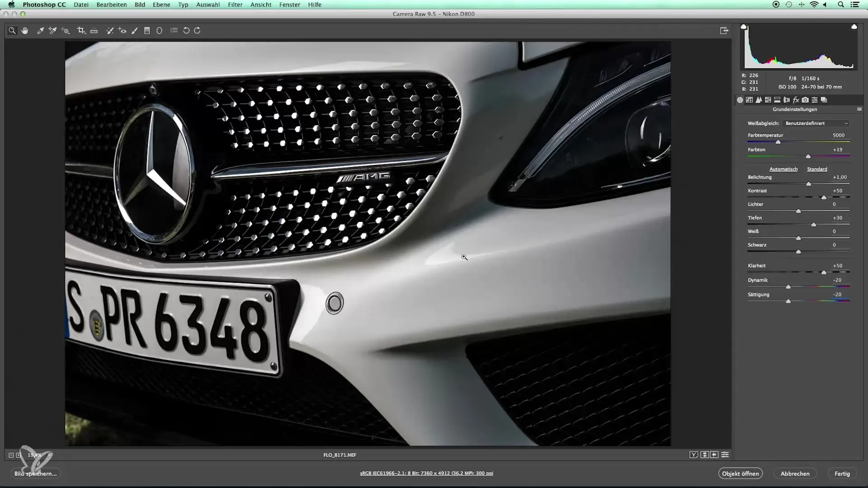Toggle highlight clipping warning in histogram

[854, 27]
